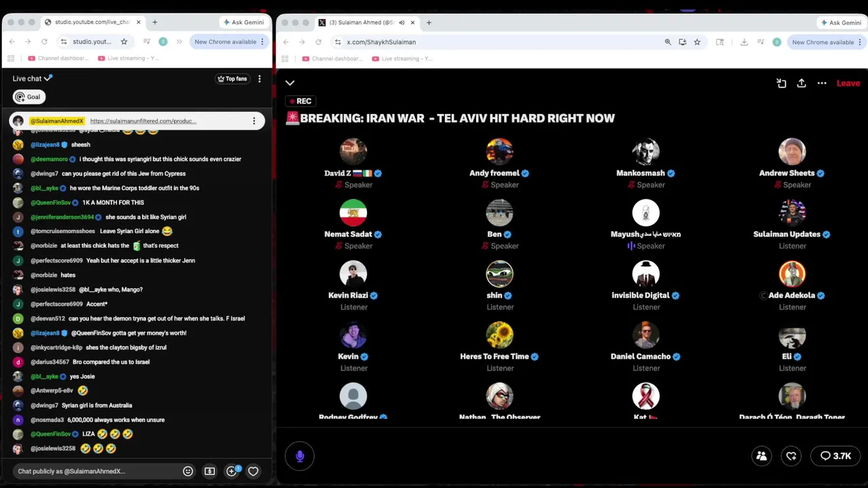The image size is (868, 488).
Task: Select Nemat Sadat speaker avatar
Action: (353, 213)
